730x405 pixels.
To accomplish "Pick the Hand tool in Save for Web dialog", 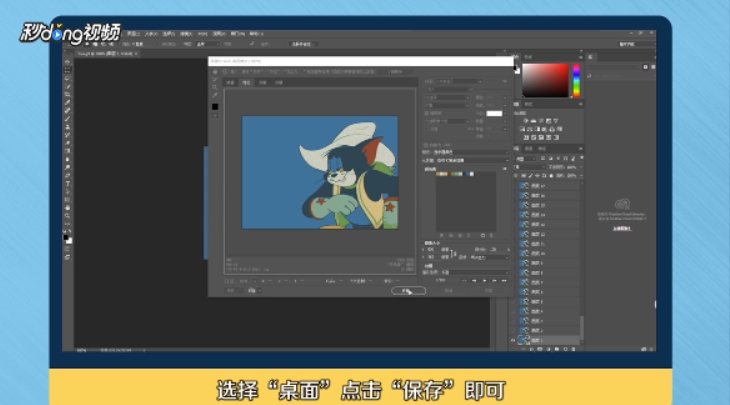I will [215, 72].
